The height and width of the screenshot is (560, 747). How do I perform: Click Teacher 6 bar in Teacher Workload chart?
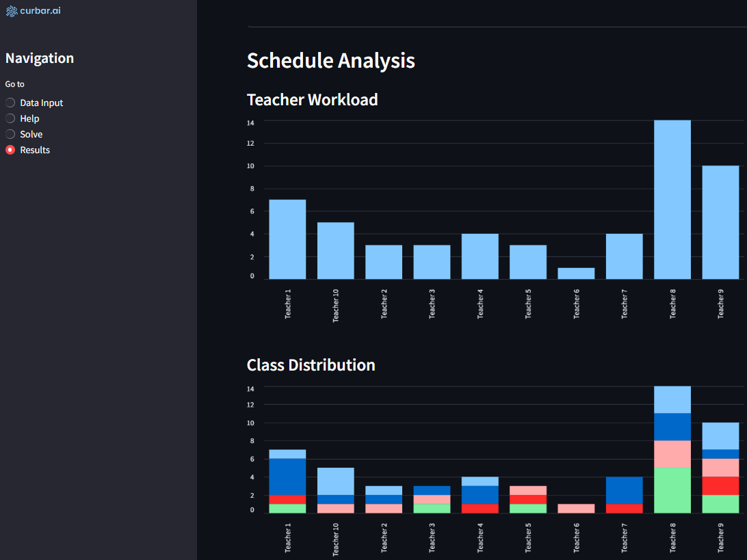(576, 274)
